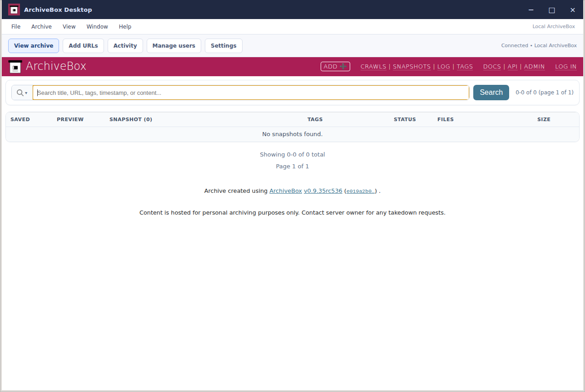Open the Archive menu
Screen dimensions: 585x392
[41, 27]
